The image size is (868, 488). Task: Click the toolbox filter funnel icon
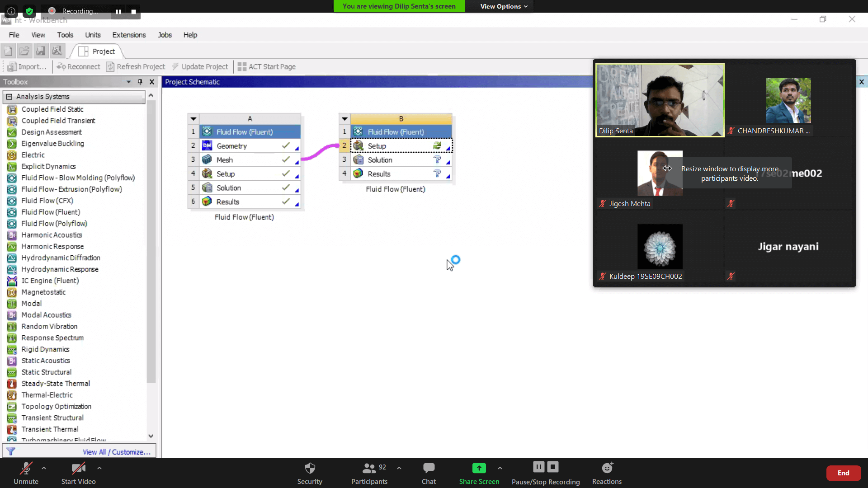11,451
